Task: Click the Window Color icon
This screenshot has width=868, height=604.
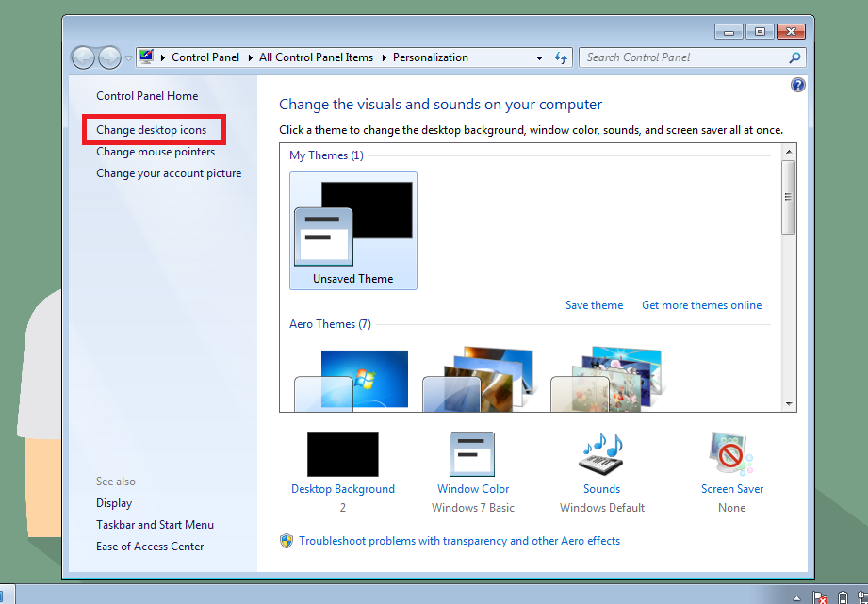Action: click(472, 454)
